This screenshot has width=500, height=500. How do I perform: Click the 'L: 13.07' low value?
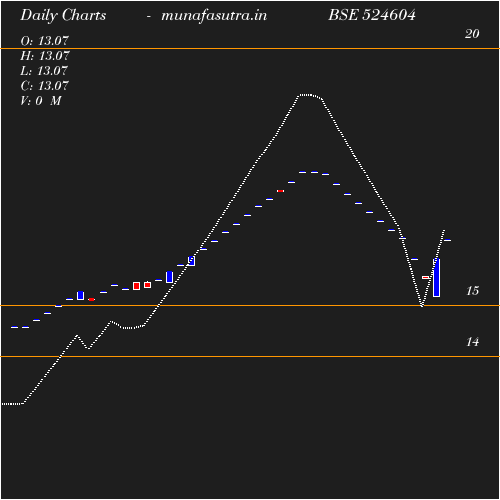click(x=44, y=71)
